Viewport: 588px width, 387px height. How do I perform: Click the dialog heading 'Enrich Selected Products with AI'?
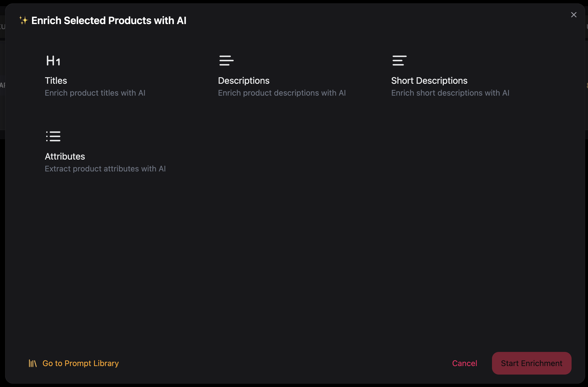click(109, 20)
